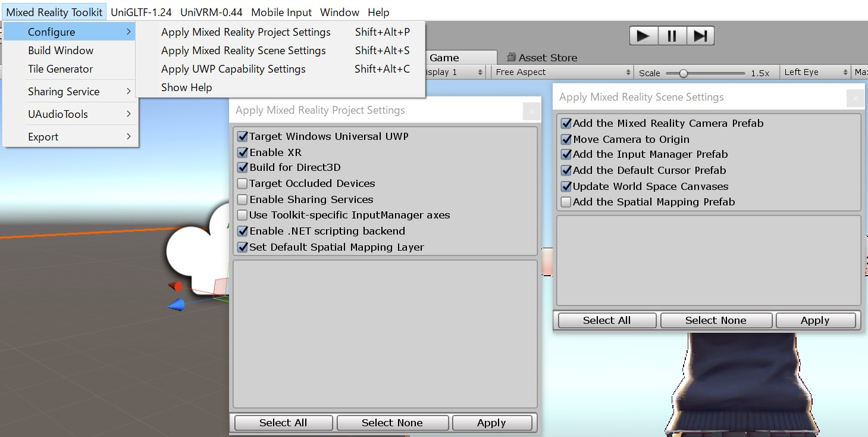Click the red gizmo arrow in the scene

coord(175,286)
